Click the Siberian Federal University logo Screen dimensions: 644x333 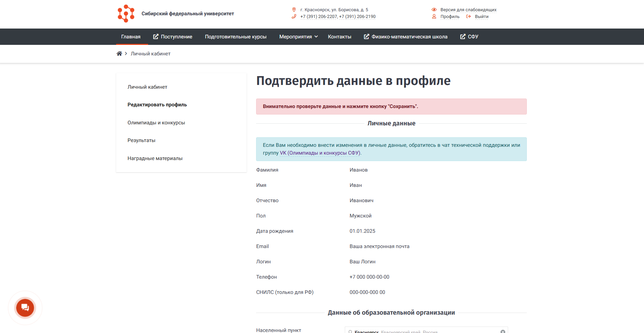[x=126, y=14]
